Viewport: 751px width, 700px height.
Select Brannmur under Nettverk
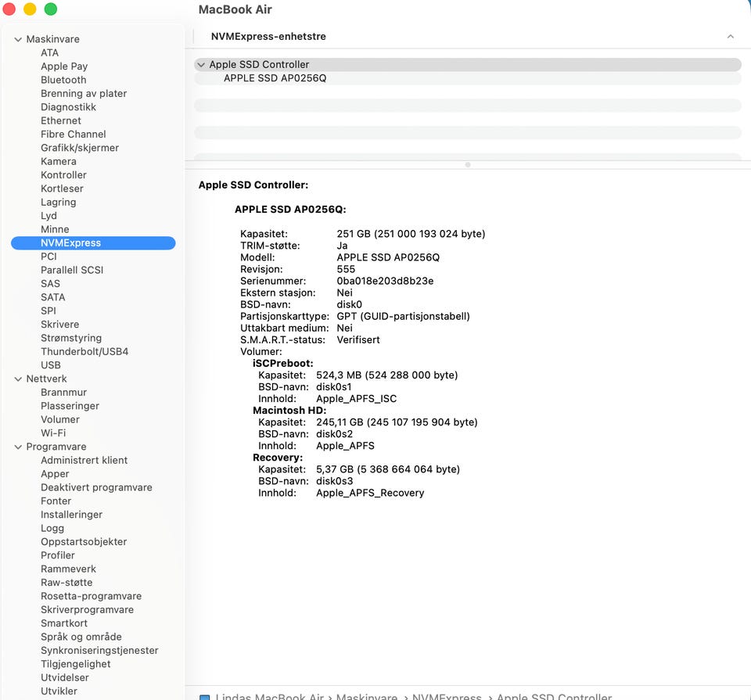(x=63, y=393)
